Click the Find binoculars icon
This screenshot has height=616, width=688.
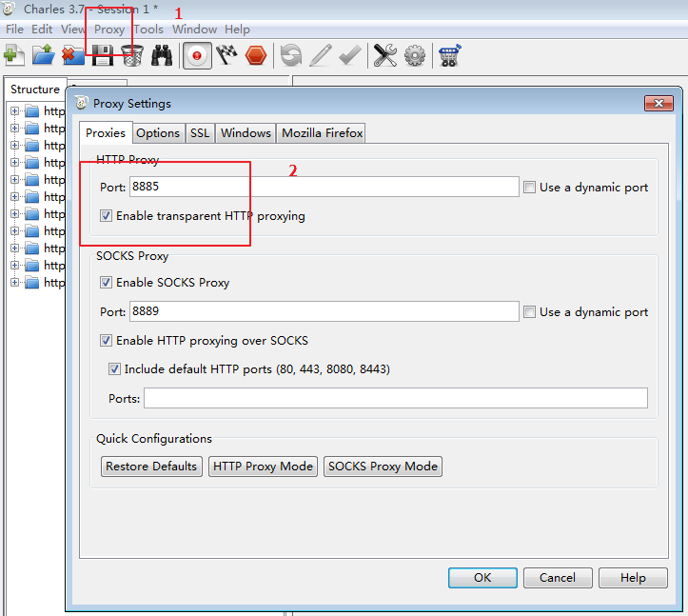[x=162, y=56]
